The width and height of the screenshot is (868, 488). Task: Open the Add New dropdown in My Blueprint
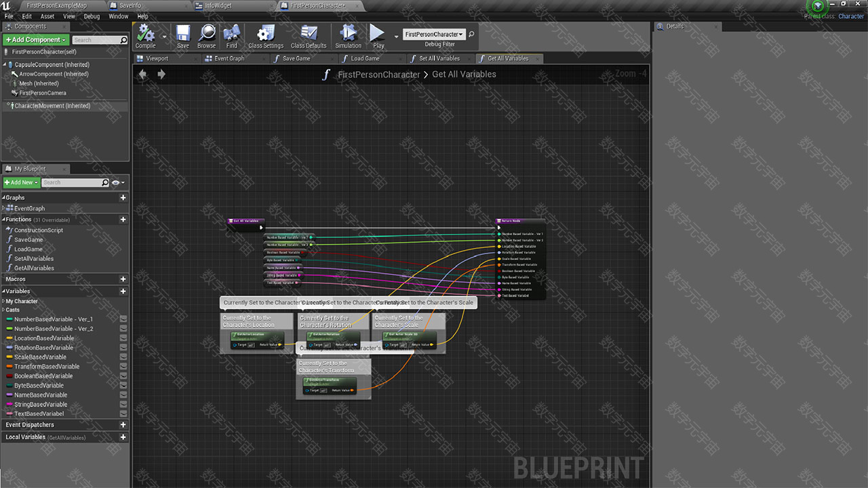21,182
